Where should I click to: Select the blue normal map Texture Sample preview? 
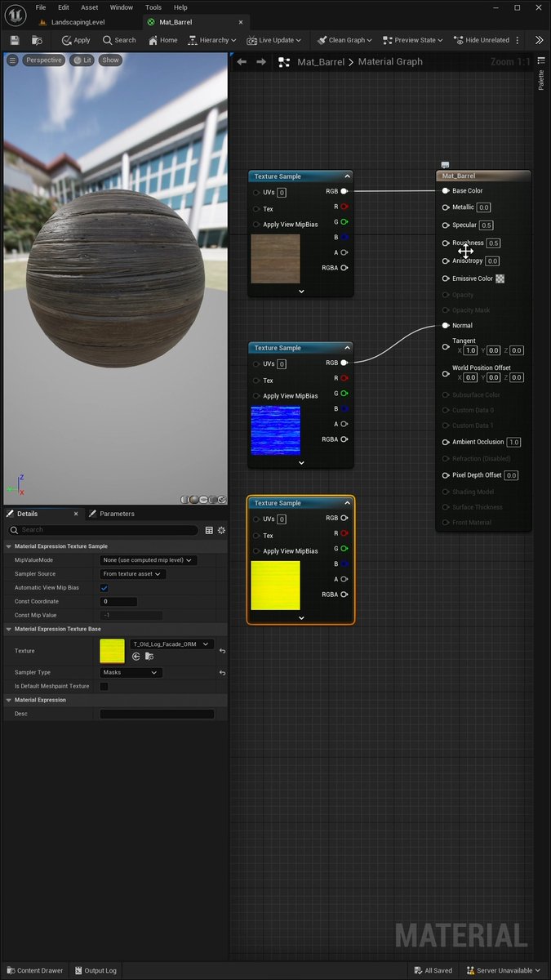[275, 430]
